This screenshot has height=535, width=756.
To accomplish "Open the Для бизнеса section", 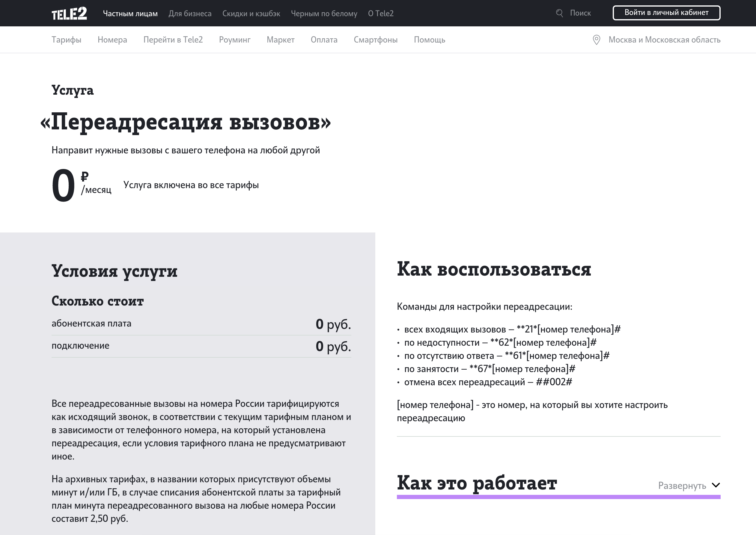I will [190, 13].
